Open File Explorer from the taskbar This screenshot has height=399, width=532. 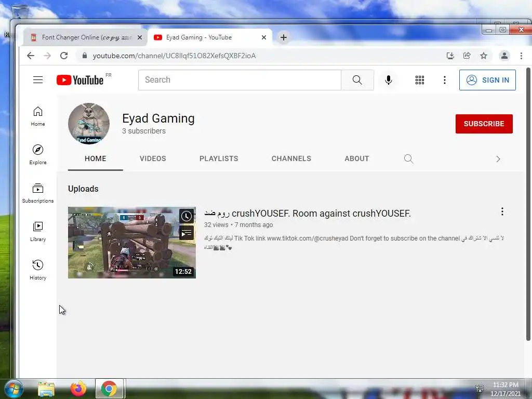coord(46,389)
